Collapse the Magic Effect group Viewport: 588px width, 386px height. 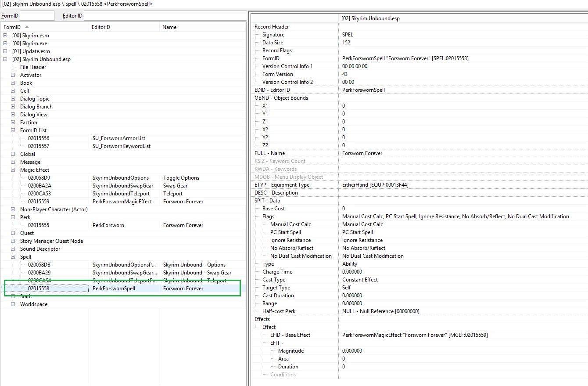click(x=13, y=170)
